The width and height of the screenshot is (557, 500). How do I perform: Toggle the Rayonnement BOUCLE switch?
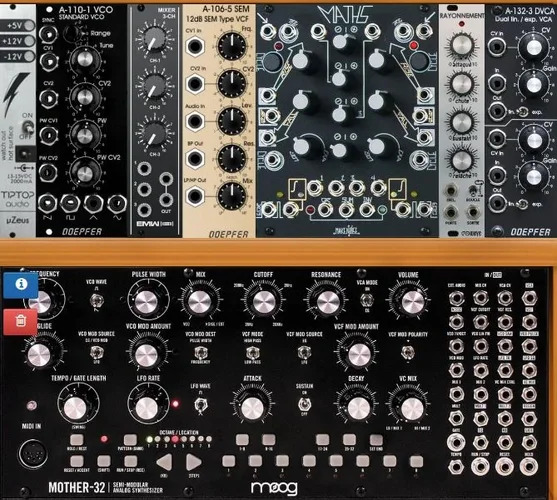pyautogui.click(x=473, y=190)
